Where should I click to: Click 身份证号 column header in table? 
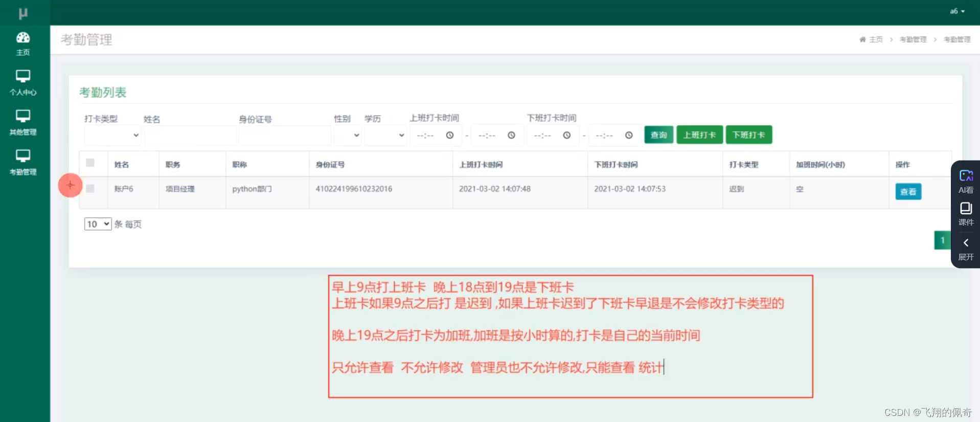click(x=330, y=165)
